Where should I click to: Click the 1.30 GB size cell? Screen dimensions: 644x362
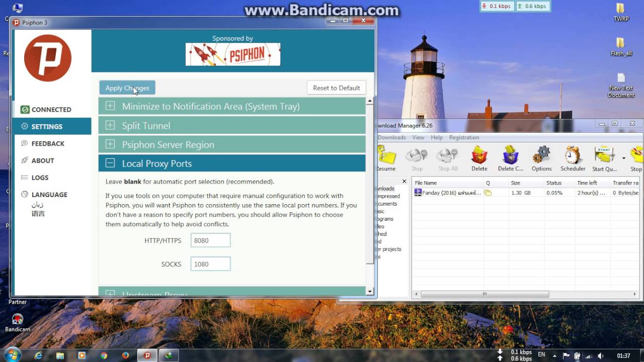521,193
